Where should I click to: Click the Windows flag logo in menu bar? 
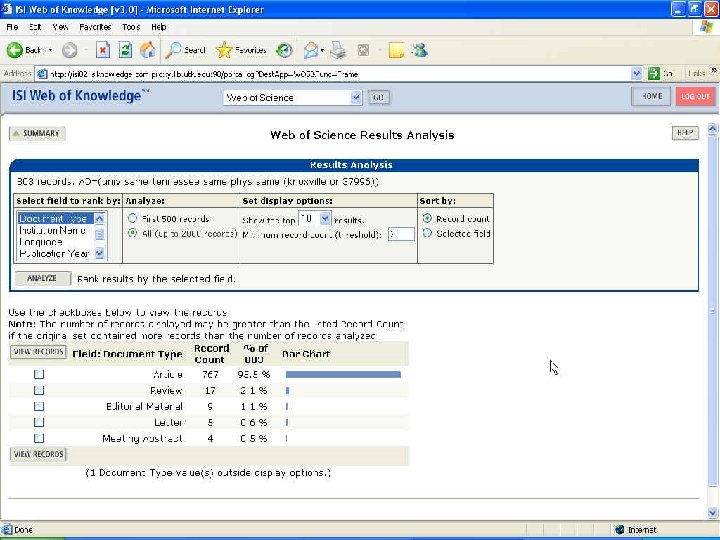coord(706,27)
